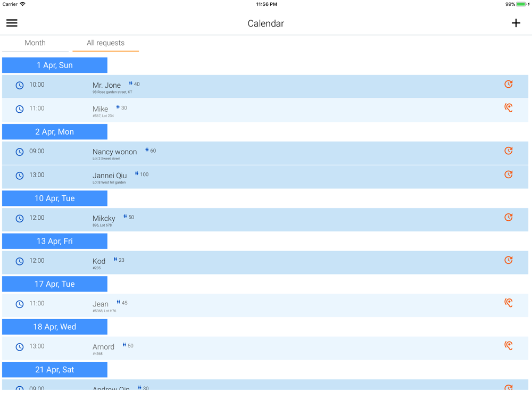Tap the Wi-Fi icon in status bar
This screenshot has width=532, height=399.
pos(22,4)
